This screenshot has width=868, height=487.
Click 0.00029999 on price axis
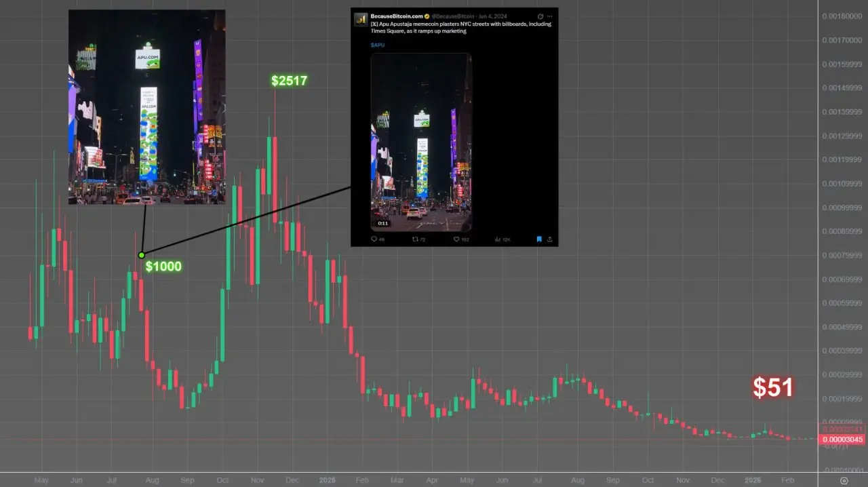click(842, 374)
